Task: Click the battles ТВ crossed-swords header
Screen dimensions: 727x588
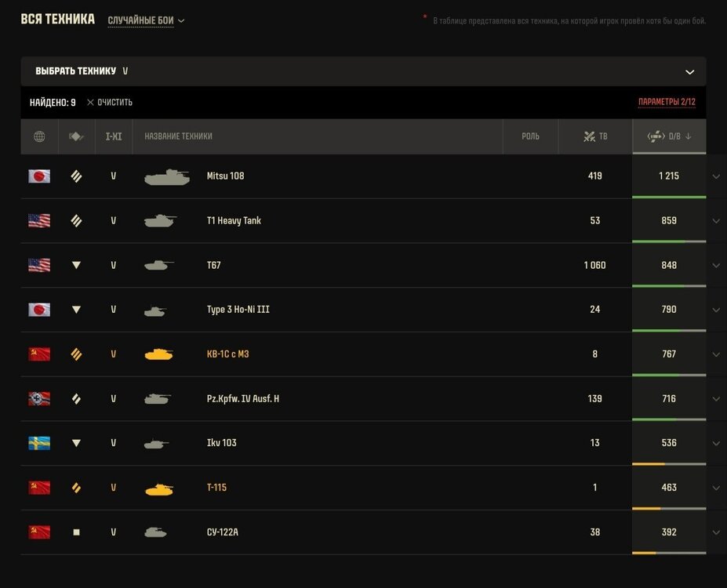Action: (x=595, y=136)
